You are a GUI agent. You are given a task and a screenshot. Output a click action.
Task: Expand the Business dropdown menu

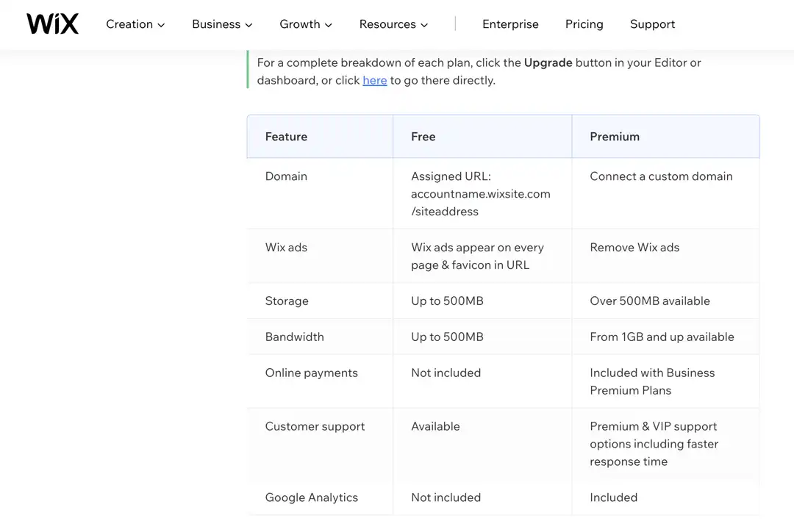pyautogui.click(x=222, y=24)
